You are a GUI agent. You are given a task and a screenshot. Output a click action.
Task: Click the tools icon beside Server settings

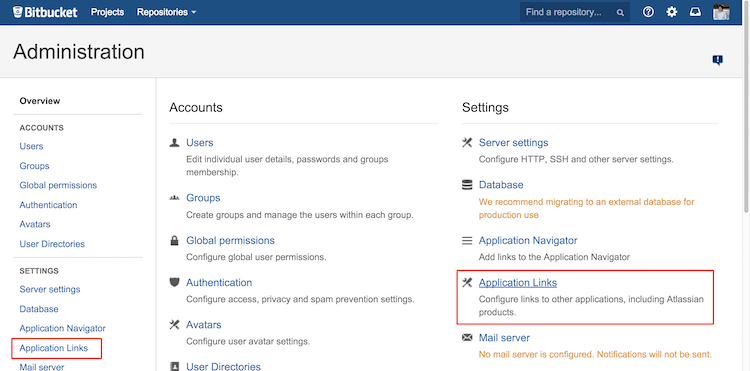467,142
